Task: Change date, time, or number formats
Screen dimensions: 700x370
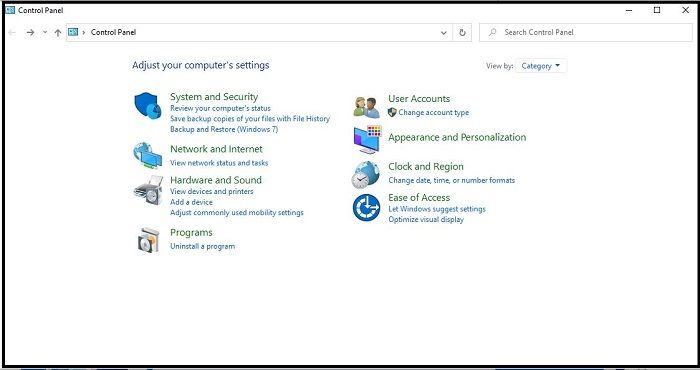Action: (451, 180)
